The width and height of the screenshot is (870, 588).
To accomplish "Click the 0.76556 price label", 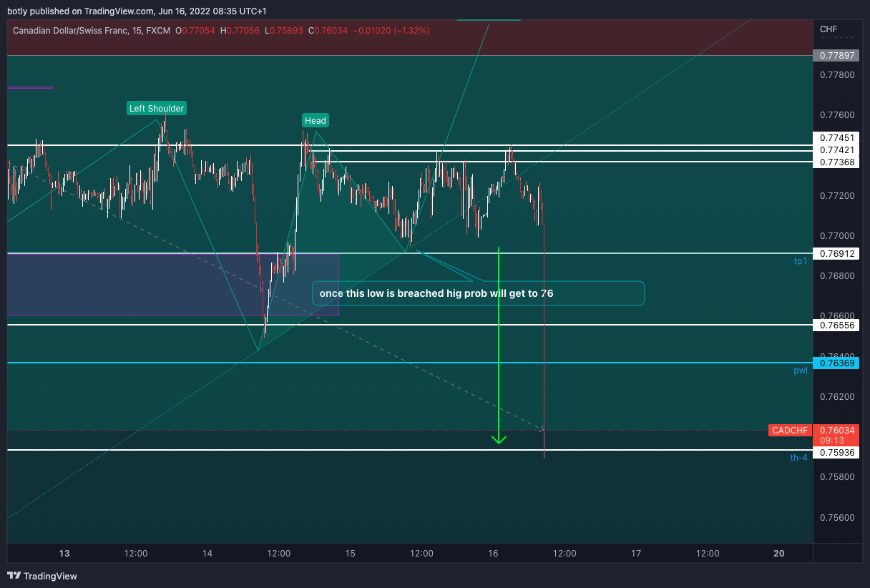I will click(838, 325).
